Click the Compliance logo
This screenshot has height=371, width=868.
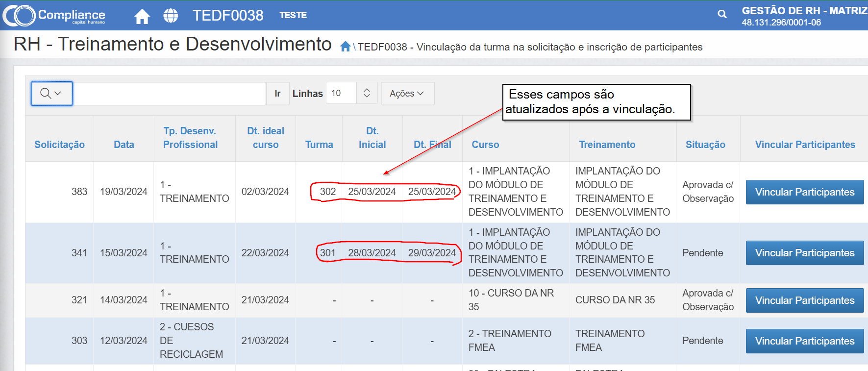pos(54,15)
